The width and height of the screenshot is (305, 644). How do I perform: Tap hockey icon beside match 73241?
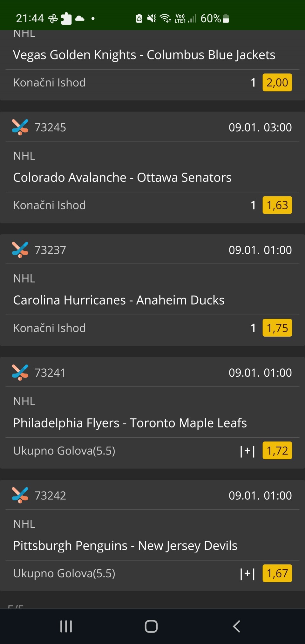pyautogui.click(x=20, y=373)
